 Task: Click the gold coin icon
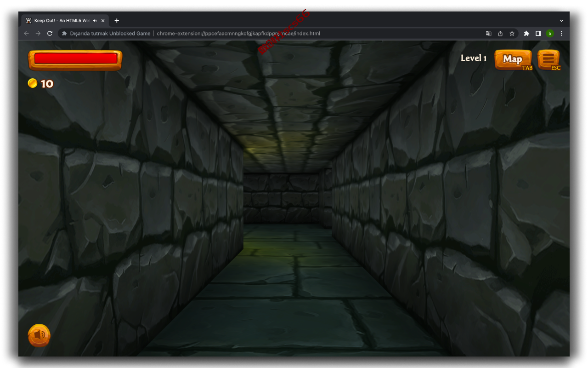[x=33, y=83]
